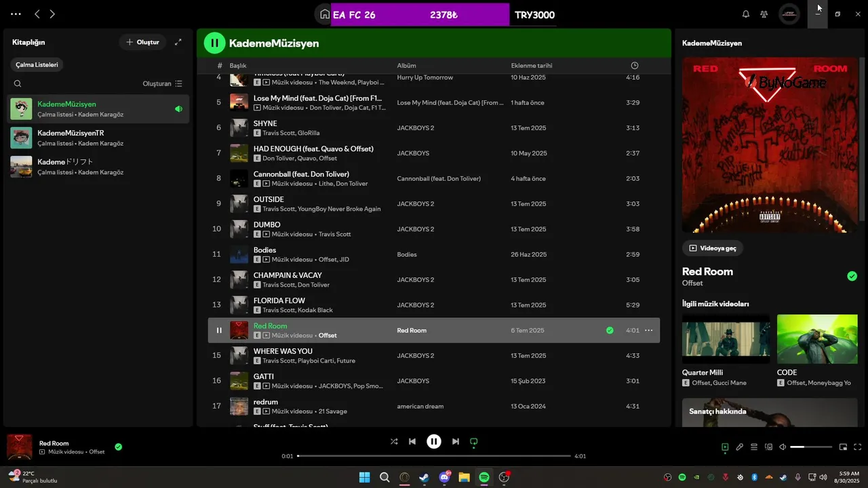868x488 pixels.
Task: Open the Lose My Mind track title
Action: tap(317, 98)
